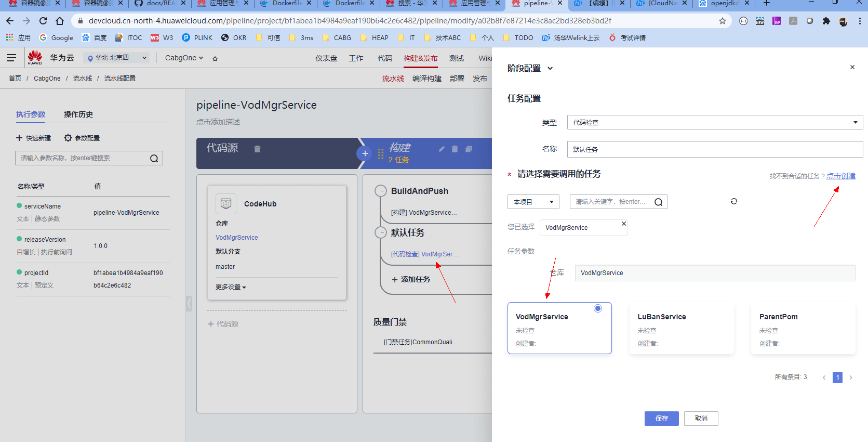This screenshot has width=868, height=442.
Task: Open 构建&发布 menu item
Action: 421,58
